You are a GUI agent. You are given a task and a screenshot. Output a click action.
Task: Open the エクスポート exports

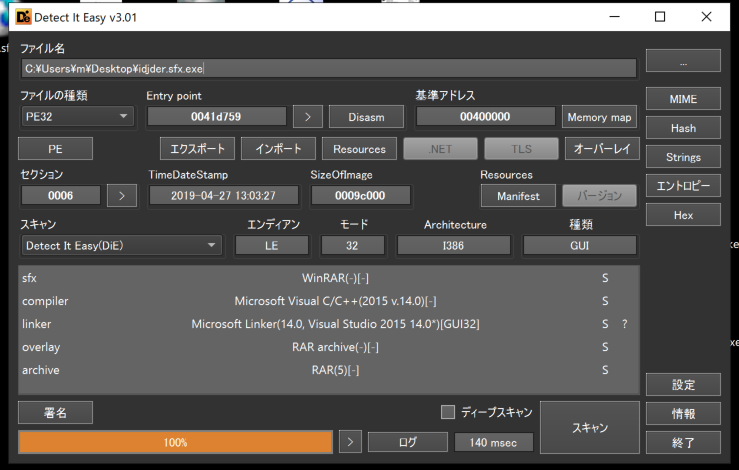[197, 149]
